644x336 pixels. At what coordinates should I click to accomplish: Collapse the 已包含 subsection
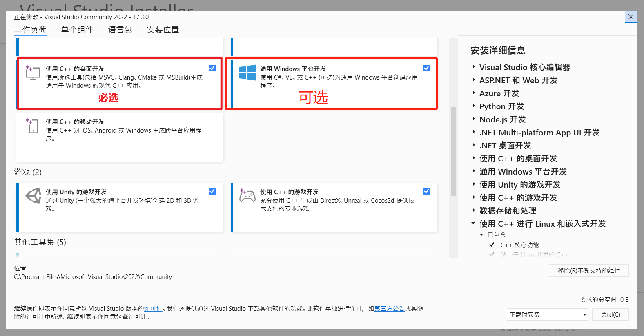481,235
